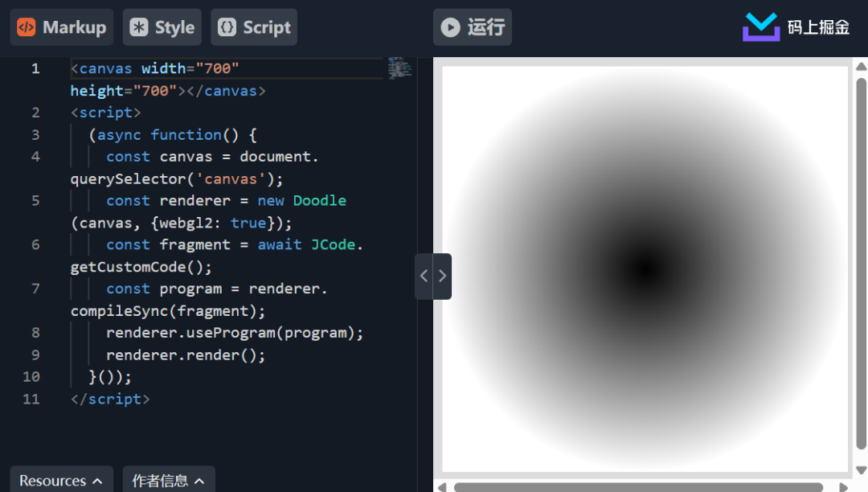The image size is (868, 492).
Task: Click the 码上掘金 logo
Action: pyautogui.click(x=796, y=27)
